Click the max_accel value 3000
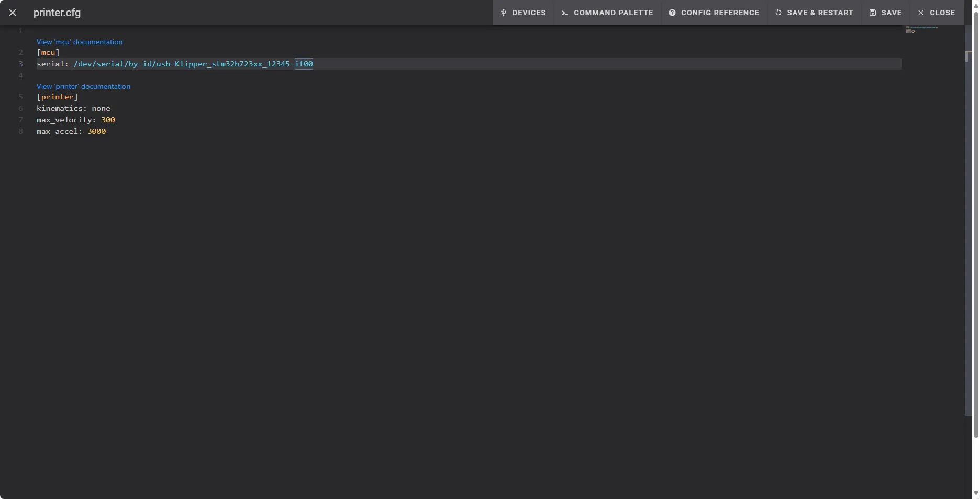The image size is (980, 499). pyautogui.click(x=96, y=132)
